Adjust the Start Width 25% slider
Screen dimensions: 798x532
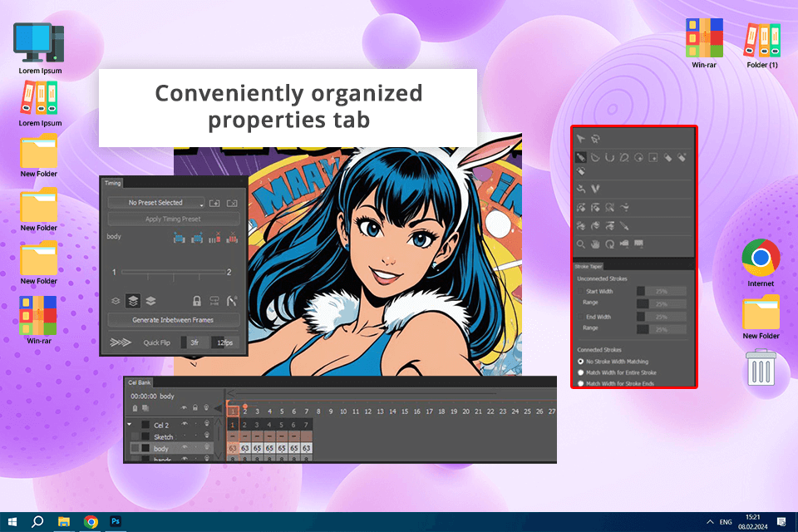pos(661,291)
